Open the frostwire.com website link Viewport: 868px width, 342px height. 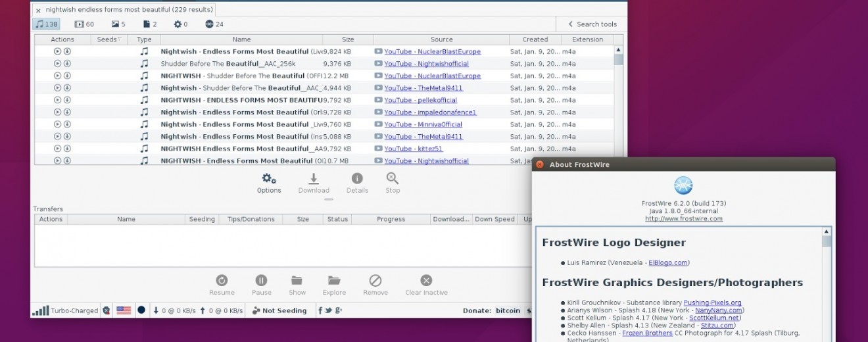(684, 219)
